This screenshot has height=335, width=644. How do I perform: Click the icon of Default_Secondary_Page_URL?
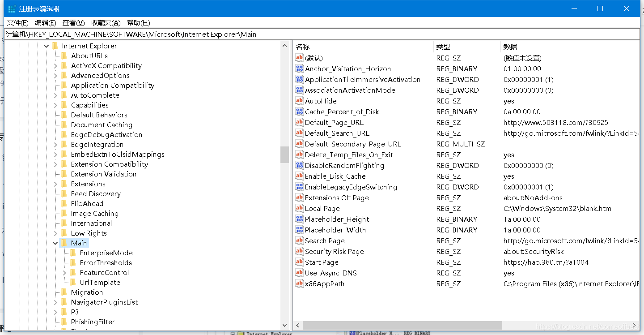click(300, 144)
